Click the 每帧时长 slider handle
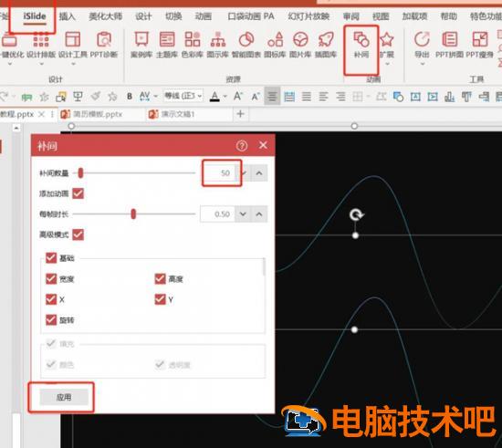The image size is (502, 448). coord(133,214)
